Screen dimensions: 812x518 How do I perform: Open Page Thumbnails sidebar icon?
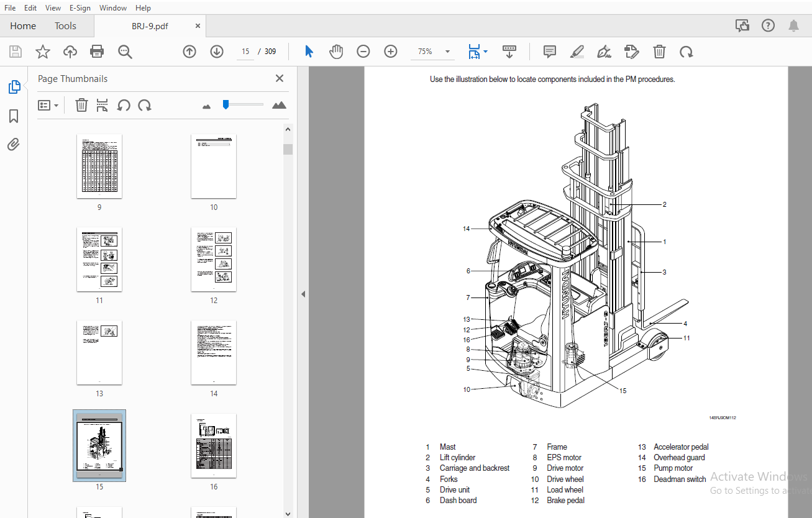click(14, 88)
